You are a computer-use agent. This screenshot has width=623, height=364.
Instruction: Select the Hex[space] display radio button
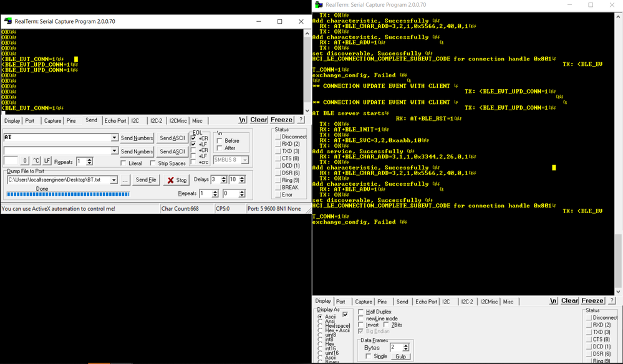point(321,325)
